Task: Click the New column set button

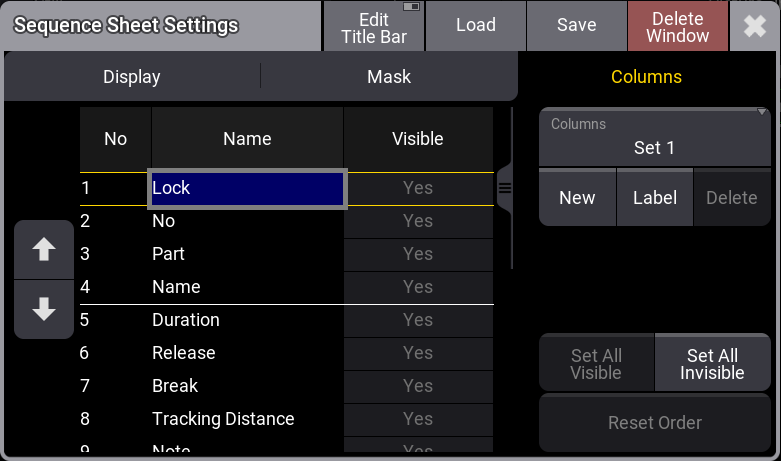Action: point(577,198)
